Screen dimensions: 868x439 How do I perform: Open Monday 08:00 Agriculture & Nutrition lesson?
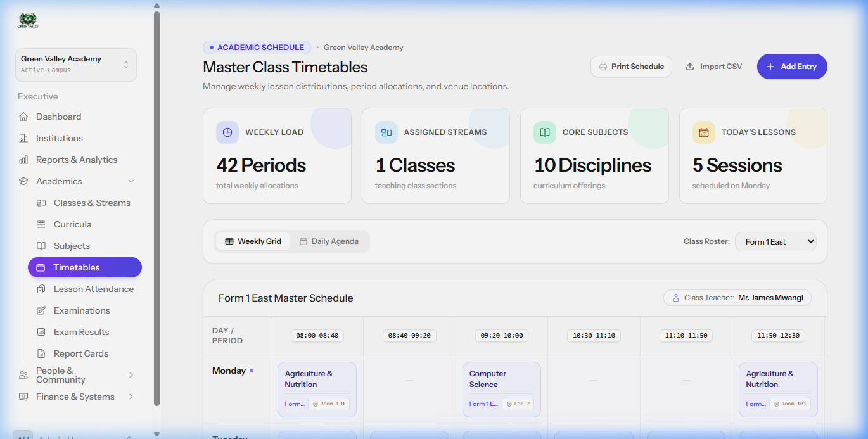coord(317,390)
